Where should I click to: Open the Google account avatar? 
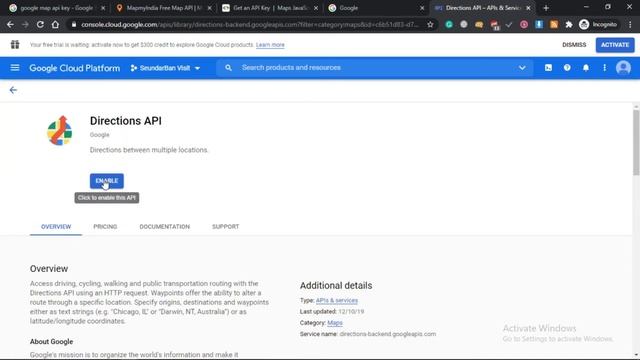coord(623,68)
